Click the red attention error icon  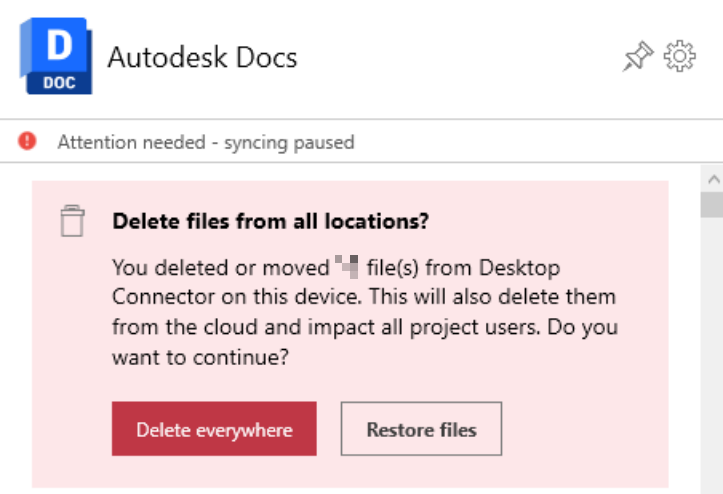coord(28,142)
